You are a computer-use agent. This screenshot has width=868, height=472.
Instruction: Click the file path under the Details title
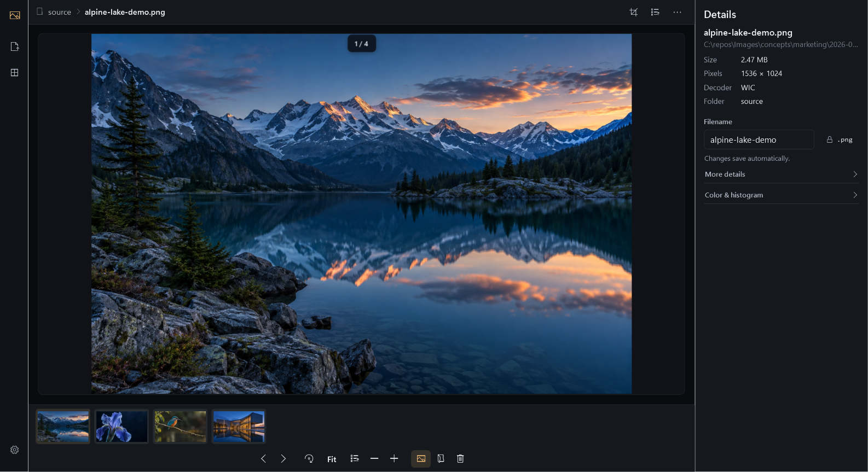(781, 44)
